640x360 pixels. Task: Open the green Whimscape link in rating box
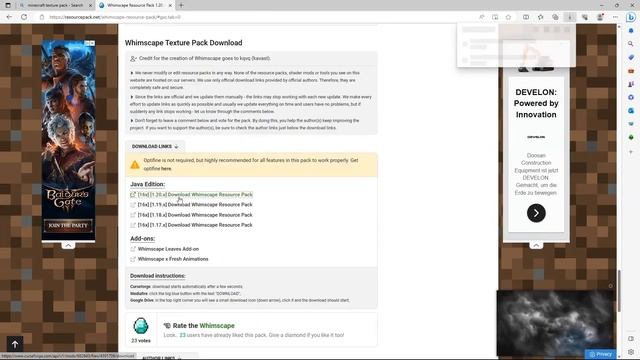click(x=217, y=326)
